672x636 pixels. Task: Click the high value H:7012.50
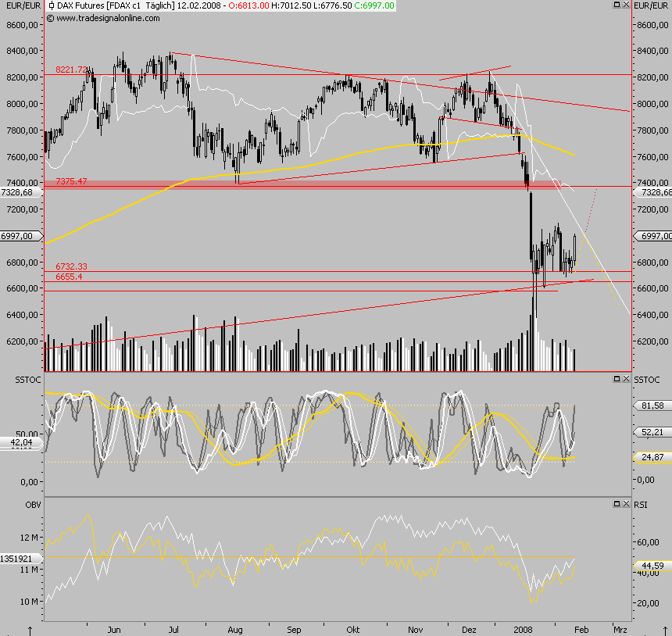tap(291, 5)
